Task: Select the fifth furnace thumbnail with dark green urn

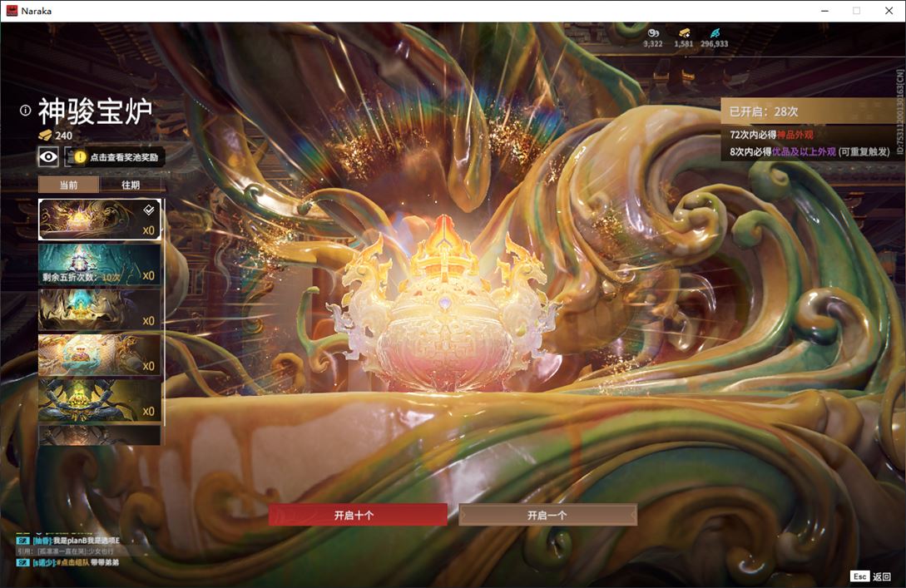Action: (x=99, y=400)
